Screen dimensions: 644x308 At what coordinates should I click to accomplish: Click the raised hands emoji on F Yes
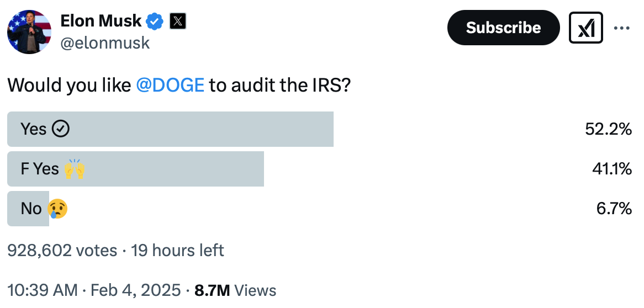pyautogui.click(x=75, y=169)
